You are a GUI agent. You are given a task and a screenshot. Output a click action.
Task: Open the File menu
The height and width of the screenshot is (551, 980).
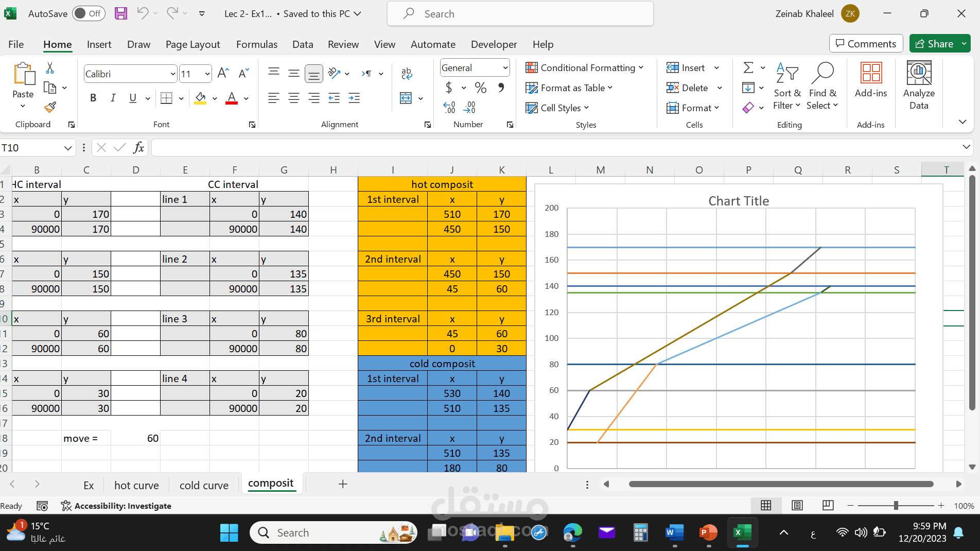point(16,44)
